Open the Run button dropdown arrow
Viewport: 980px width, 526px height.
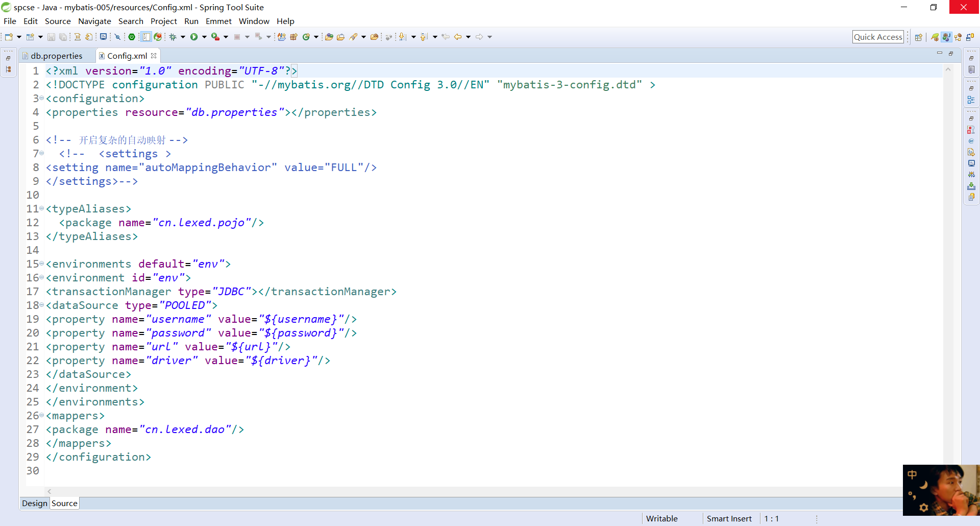(x=204, y=37)
